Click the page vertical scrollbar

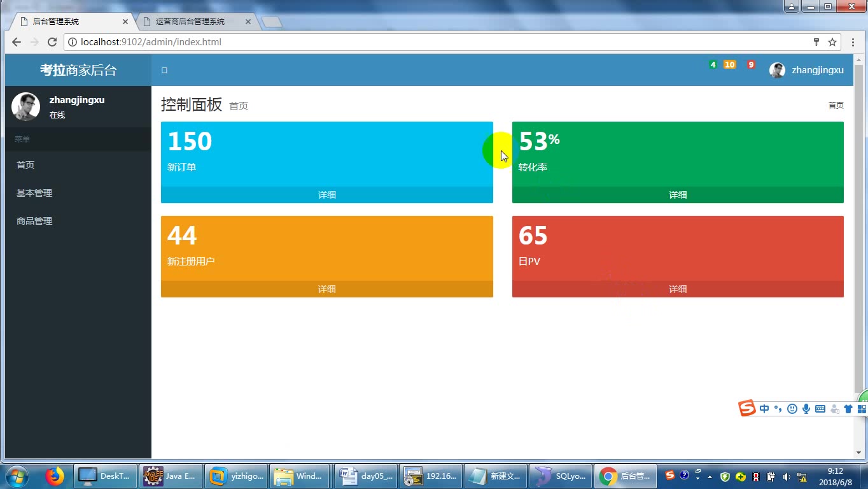tap(858, 229)
